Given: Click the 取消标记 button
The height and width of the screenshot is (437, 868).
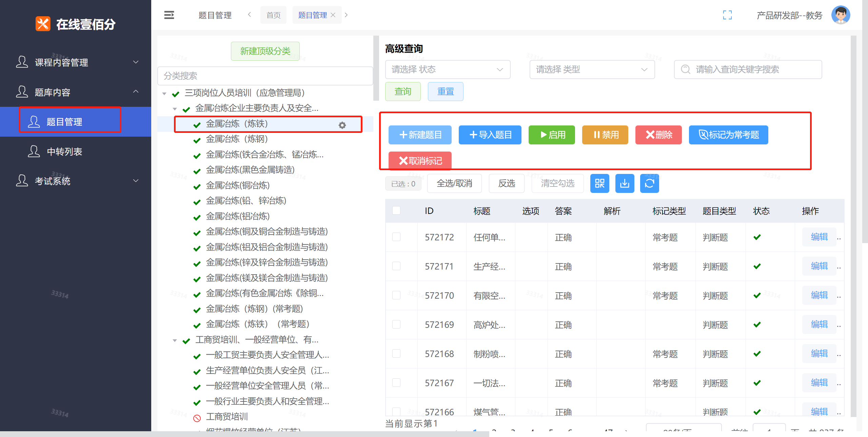Looking at the screenshot, I should pos(420,161).
